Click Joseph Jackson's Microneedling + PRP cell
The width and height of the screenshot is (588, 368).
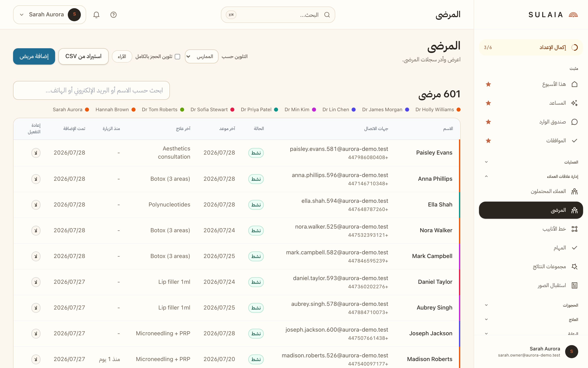(x=163, y=333)
